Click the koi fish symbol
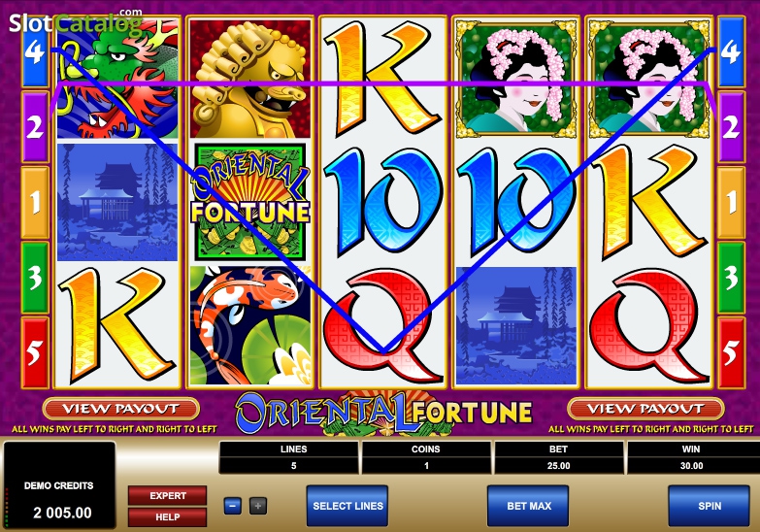Viewport: 760px width, 532px height. tap(250, 325)
